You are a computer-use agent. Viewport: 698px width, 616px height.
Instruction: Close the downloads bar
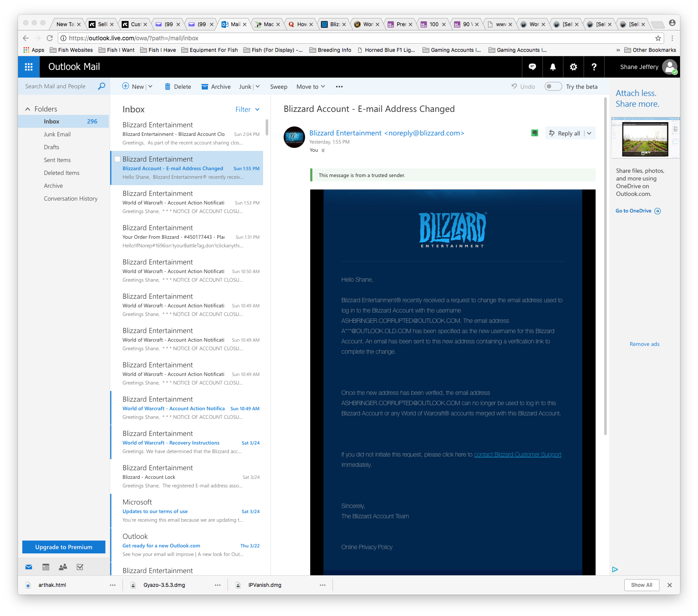[670, 585]
